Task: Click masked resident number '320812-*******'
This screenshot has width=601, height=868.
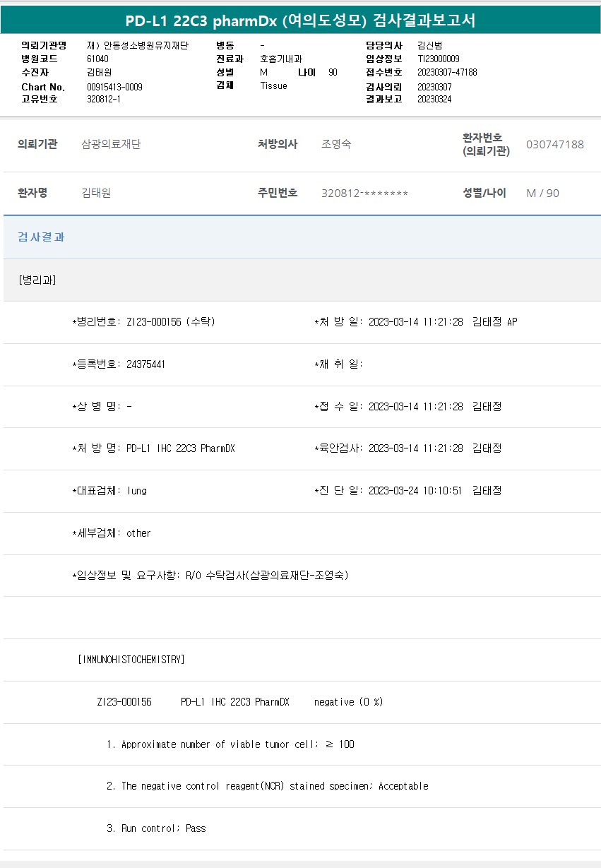Action: click(x=364, y=193)
